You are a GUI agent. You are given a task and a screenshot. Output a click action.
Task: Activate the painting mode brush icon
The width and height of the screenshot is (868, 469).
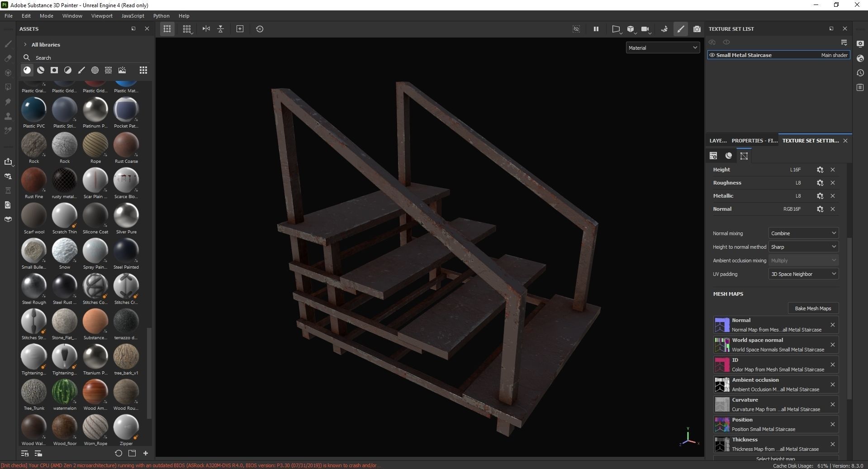681,29
